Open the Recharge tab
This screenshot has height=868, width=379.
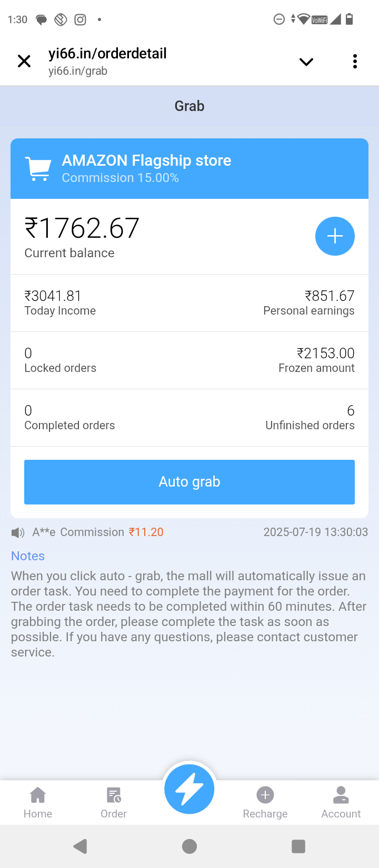(265, 803)
